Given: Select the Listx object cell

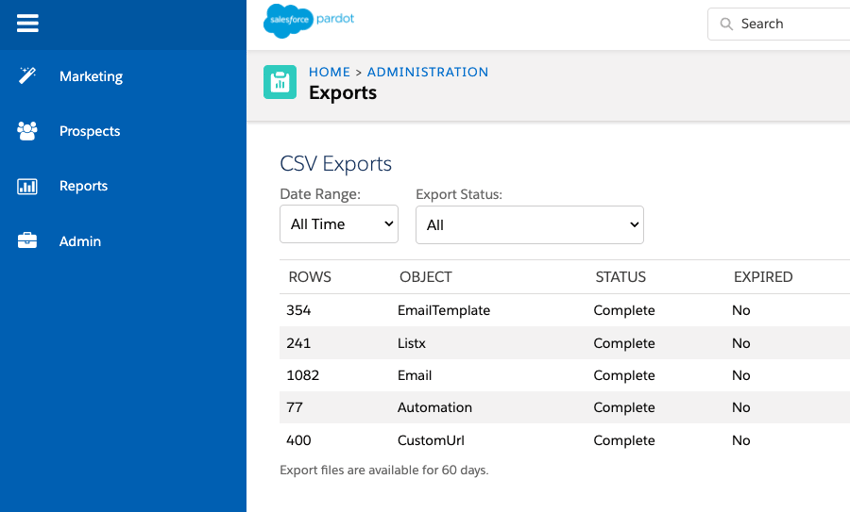Looking at the screenshot, I should (x=411, y=343).
